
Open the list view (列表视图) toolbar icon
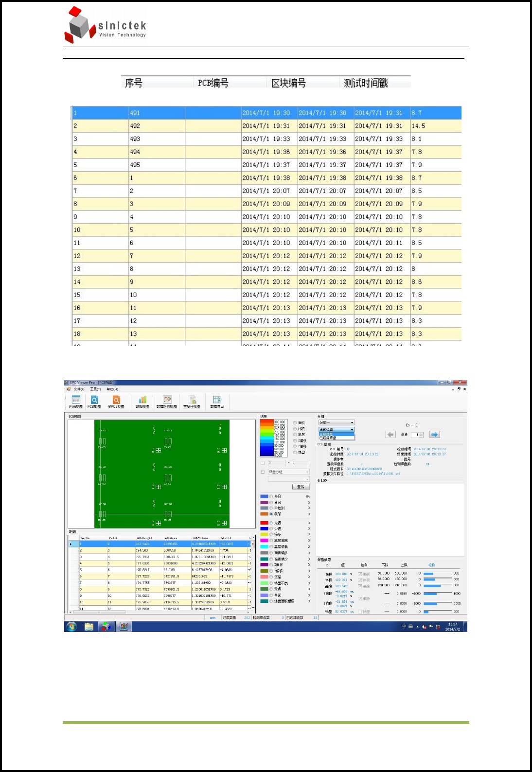[76, 402]
